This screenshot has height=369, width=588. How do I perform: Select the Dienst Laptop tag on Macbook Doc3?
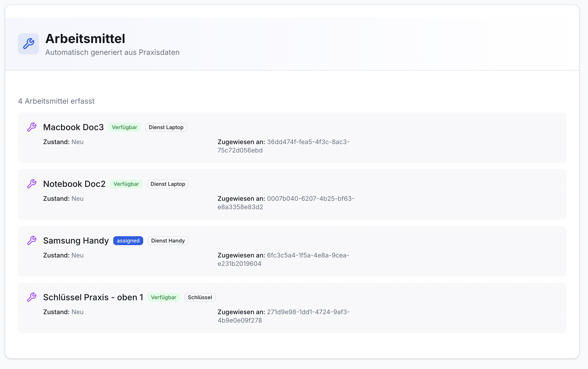(x=166, y=127)
